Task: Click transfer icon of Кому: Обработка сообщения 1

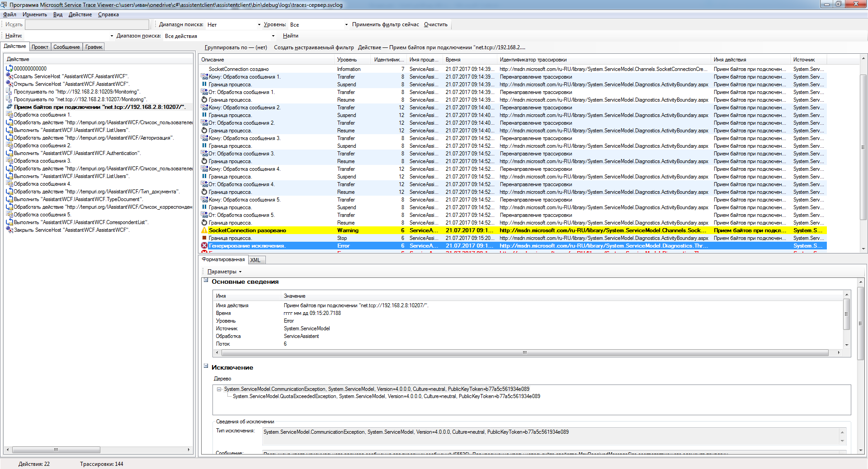Action: click(204, 77)
